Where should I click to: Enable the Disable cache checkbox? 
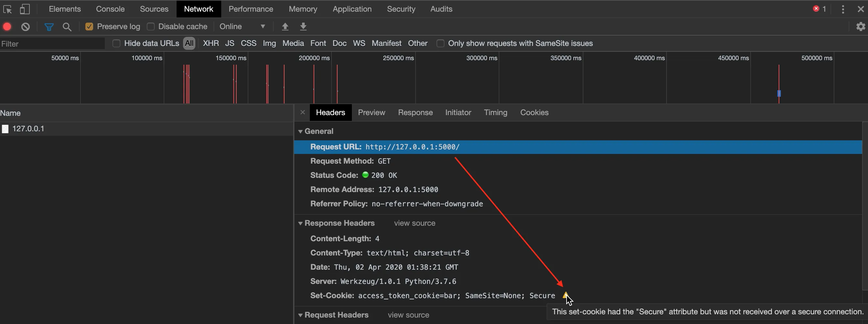pyautogui.click(x=151, y=27)
